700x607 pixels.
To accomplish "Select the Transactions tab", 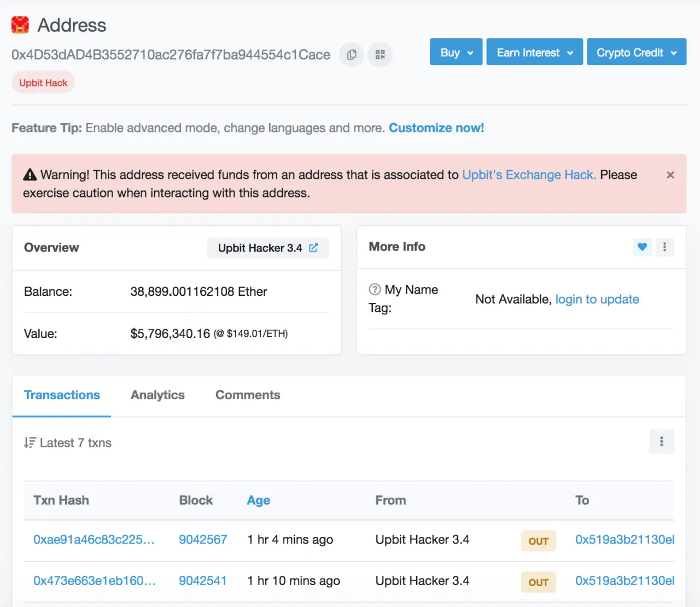I will pyautogui.click(x=62, y=395).
